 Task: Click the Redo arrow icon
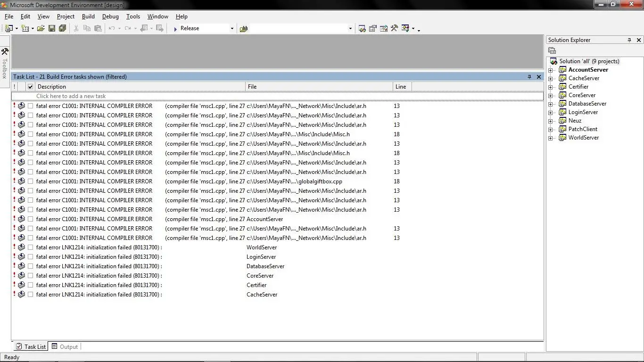(128, 28)
